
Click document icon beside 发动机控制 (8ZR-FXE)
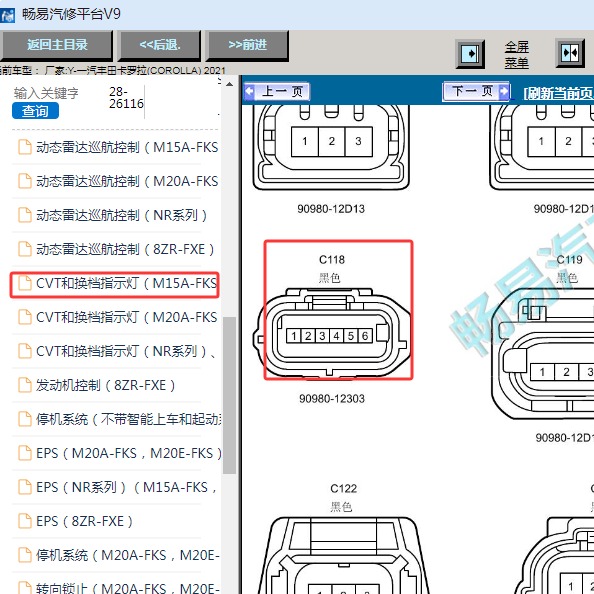point(25,385)
